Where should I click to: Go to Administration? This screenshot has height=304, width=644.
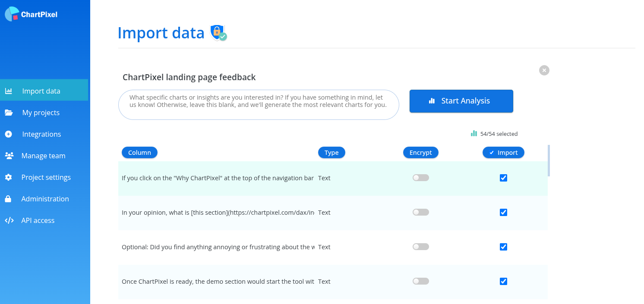44,199
